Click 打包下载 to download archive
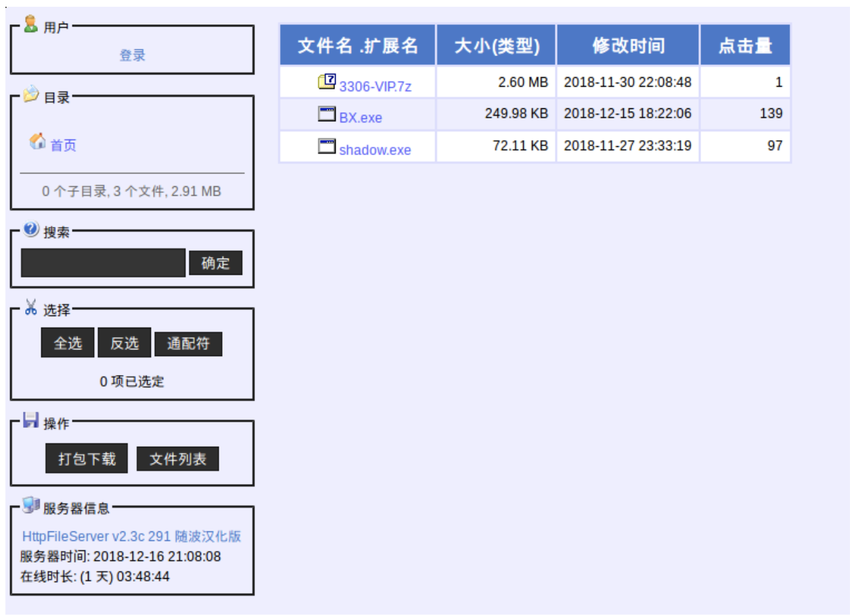 click(x=87, y=458)
